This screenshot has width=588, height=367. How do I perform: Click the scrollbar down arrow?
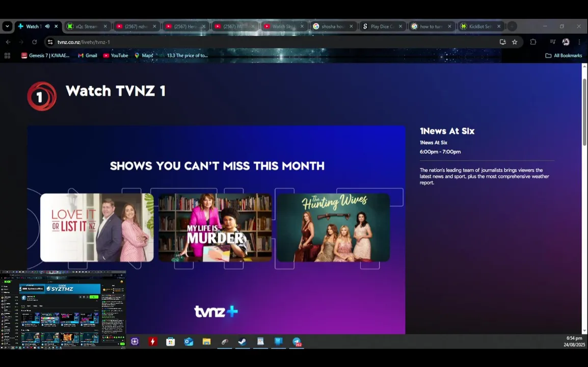pos(584,331)
